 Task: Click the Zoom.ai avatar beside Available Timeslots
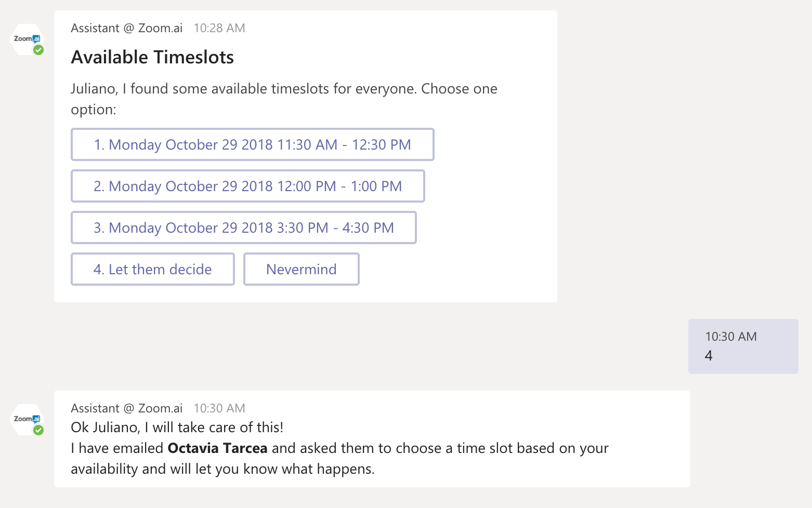(26, 39)
